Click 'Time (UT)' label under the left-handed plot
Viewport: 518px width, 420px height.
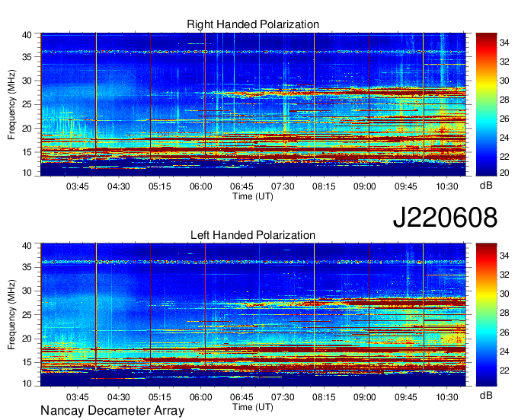click(x=253, y=407)
